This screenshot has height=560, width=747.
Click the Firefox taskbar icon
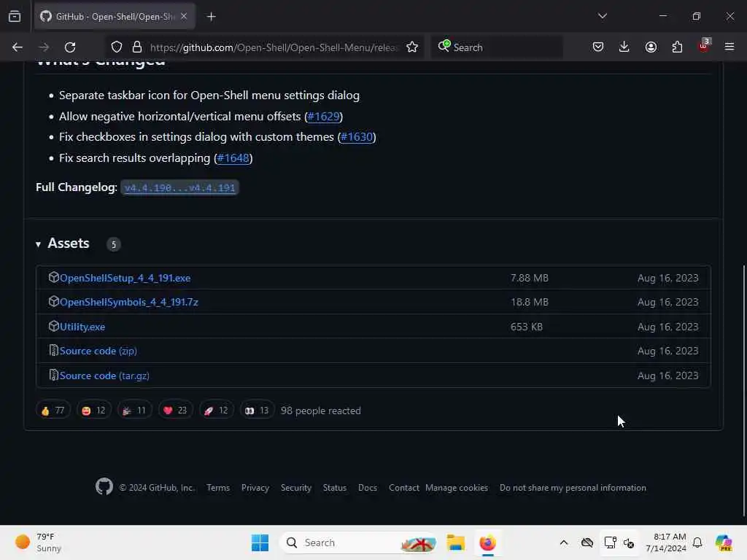point(487,542)
